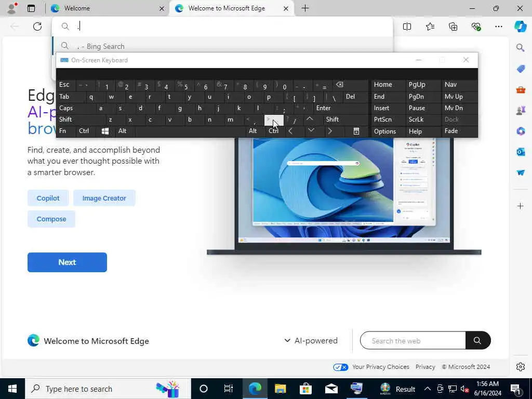
Task: Click the Options key on keyboard
Action: 388,131
